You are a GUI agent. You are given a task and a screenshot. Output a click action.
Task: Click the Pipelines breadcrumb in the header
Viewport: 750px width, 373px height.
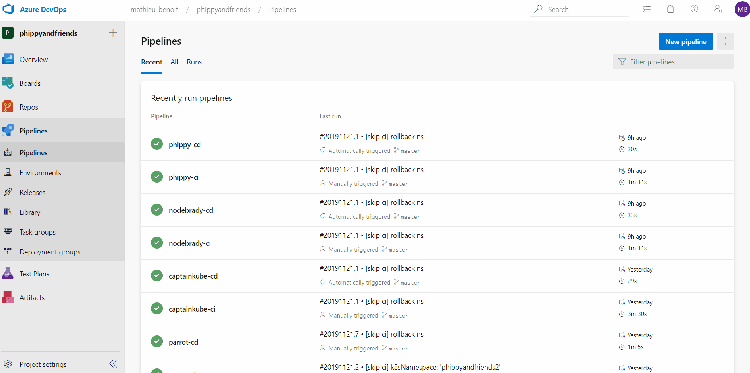point(283,10)
